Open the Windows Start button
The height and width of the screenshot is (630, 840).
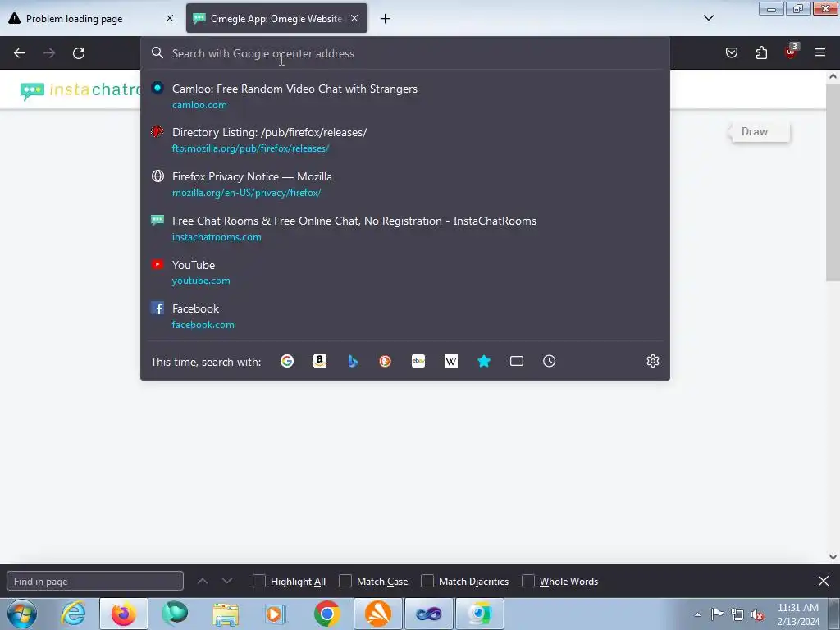[22, 614]
